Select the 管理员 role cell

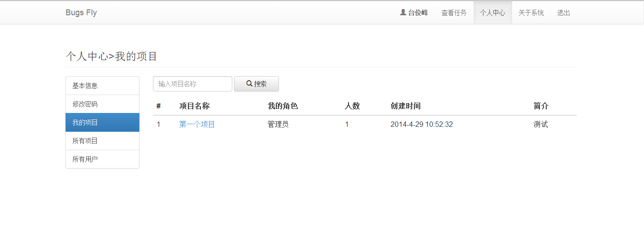pyautogui.click(x=278, y=125)
